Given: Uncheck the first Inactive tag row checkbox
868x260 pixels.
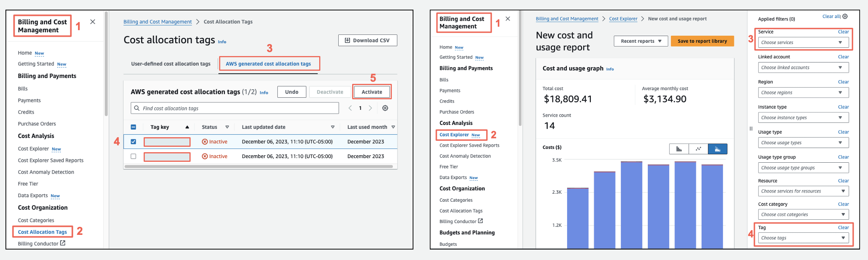Looking at the screenshot, I should click(133, 142).
